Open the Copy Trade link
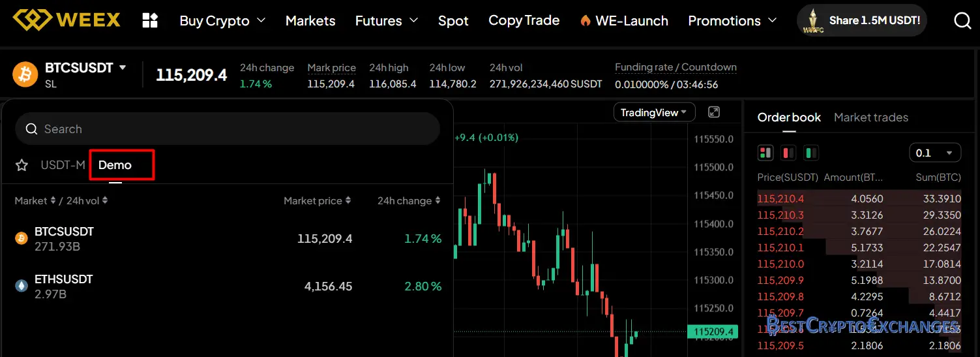 pos(524,21)
